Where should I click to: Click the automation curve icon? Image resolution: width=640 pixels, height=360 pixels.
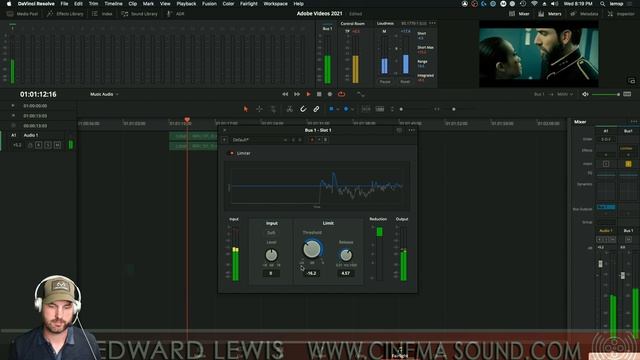(x=360, y=94)
